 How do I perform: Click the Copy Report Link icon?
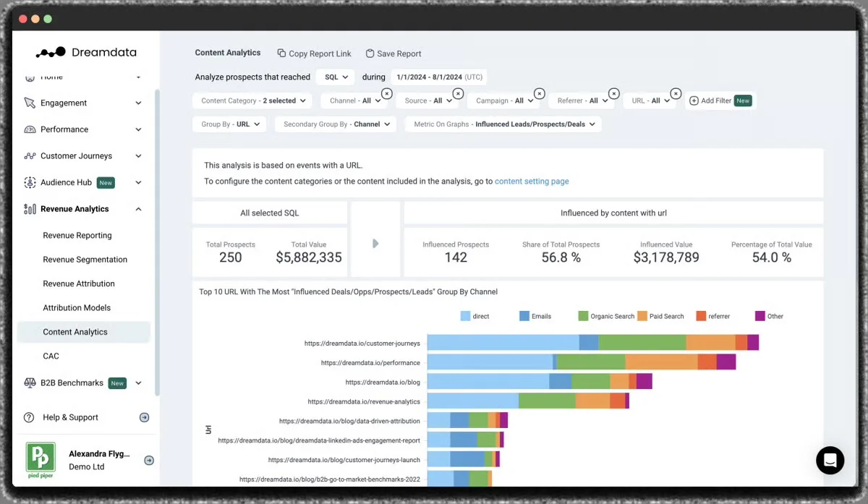[x=281, y=54]
